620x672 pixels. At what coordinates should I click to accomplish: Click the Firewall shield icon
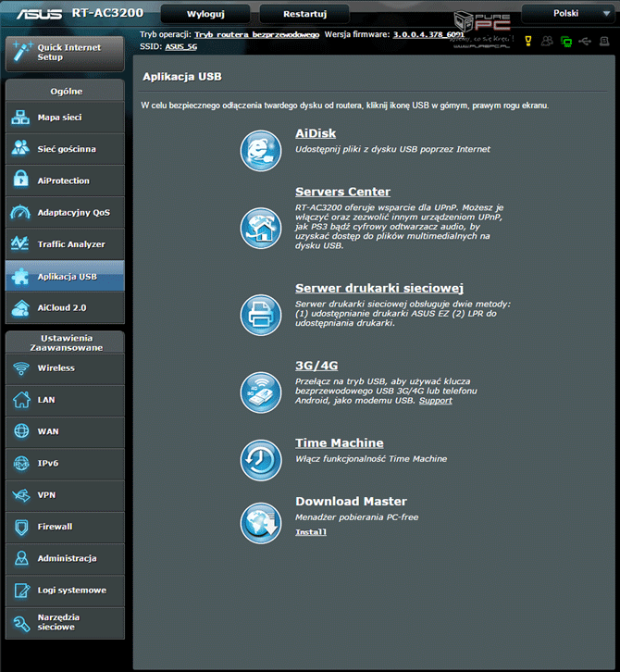pyautogui.click(x=21, y=527)
